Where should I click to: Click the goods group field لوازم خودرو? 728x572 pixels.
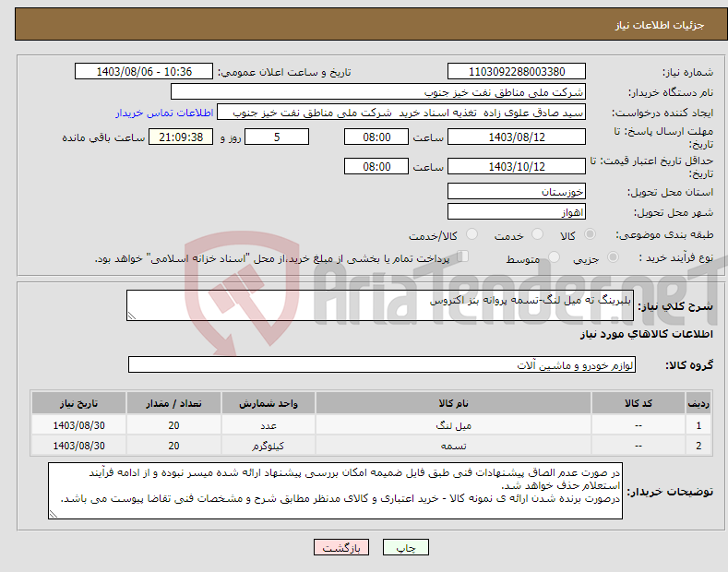tap(382, 365)
